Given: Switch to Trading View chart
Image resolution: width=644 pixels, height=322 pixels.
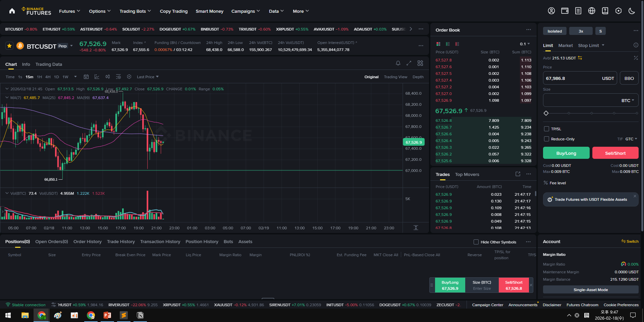Looking at the screenshot, I should tap(396, 77).
